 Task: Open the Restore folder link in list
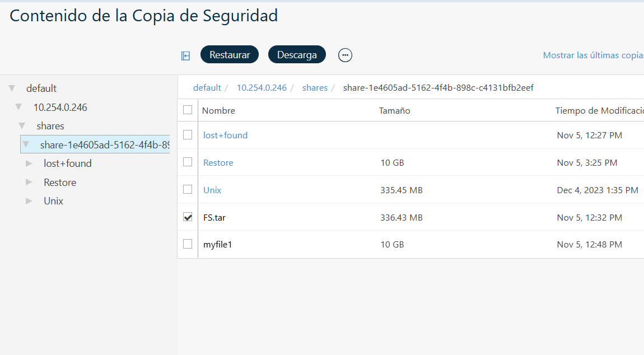coord(218,163)
